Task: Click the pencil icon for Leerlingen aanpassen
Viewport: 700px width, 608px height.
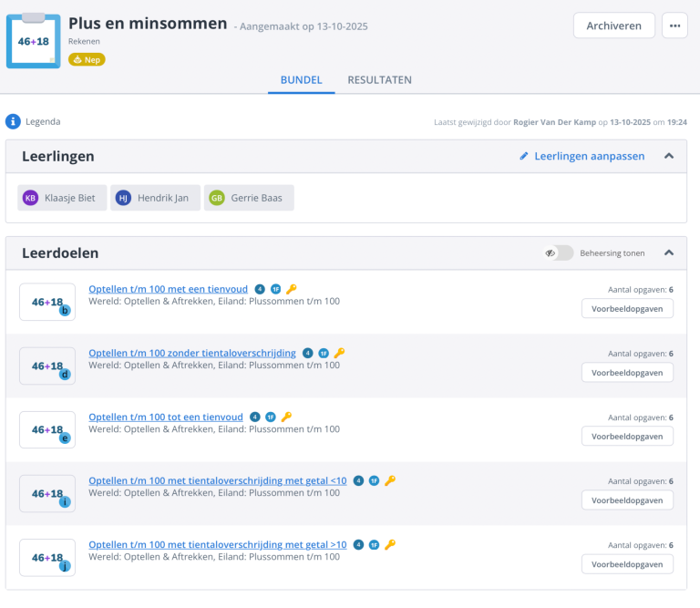Action: (524, 156)
